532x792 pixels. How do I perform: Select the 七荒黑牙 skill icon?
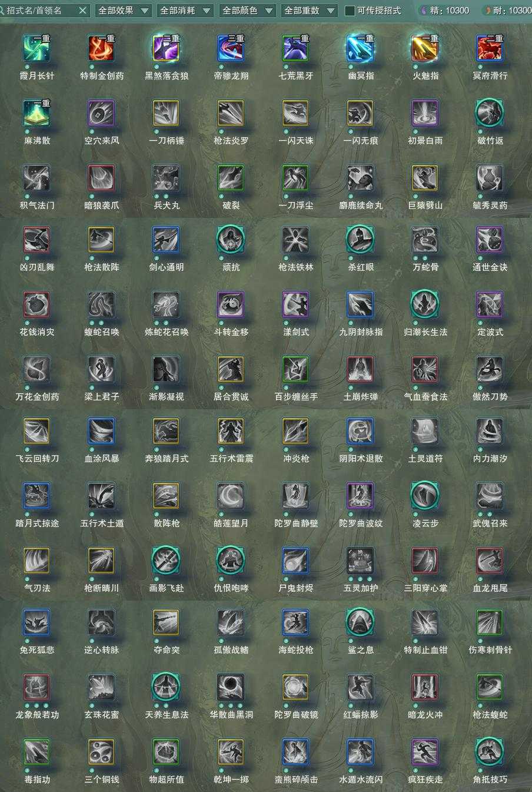[x=295, y=48]
